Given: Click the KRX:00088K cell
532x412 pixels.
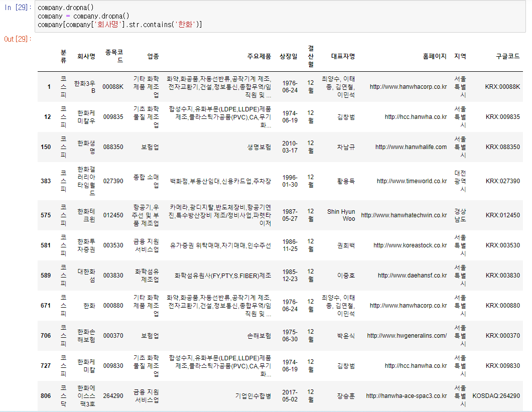Looking at the screenshot, I should point(502,87).
